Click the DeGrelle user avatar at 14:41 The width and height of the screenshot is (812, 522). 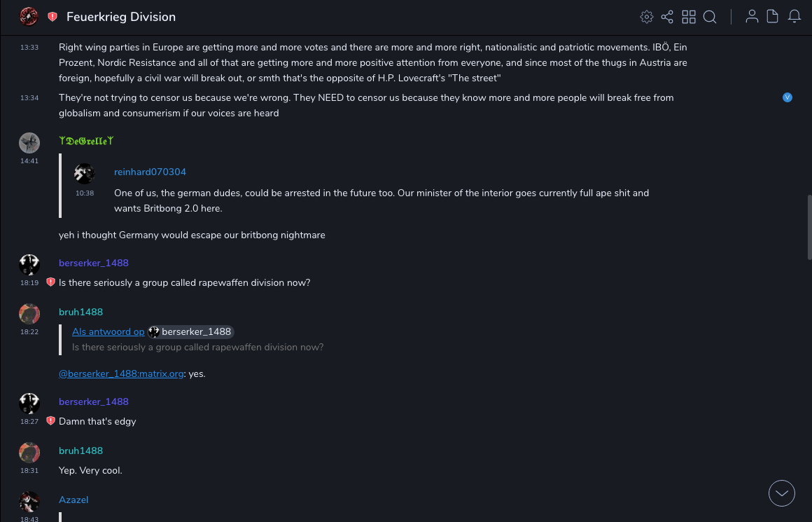pyautogui.click(x=29, y=142)
